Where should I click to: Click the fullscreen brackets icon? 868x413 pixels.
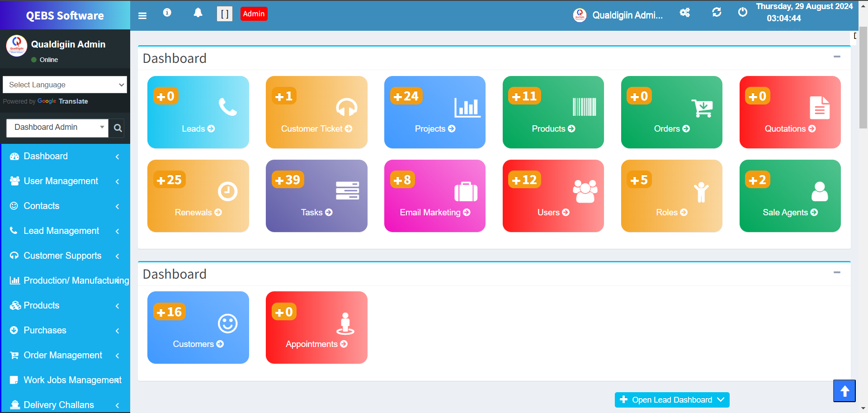coord(225,14)
